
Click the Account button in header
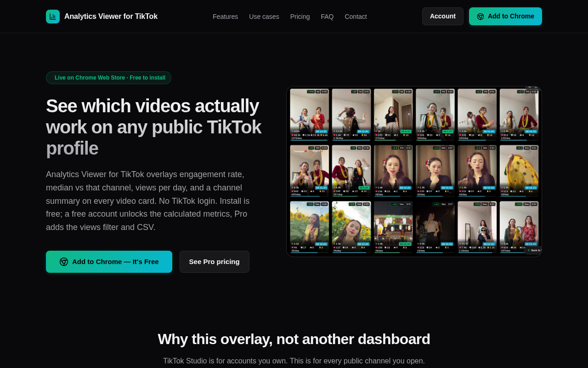coord(443,16)
